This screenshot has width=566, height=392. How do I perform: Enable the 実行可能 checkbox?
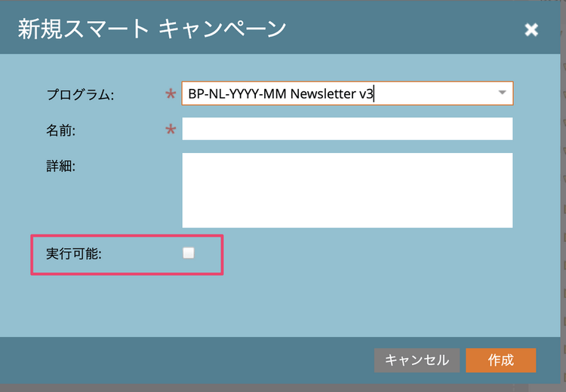coord(189,253)
